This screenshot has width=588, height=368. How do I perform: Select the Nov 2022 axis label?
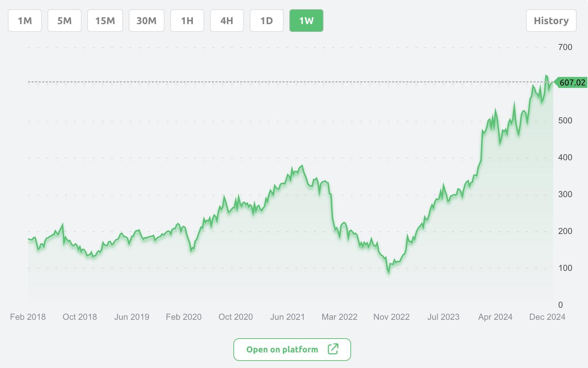[392, 317]
